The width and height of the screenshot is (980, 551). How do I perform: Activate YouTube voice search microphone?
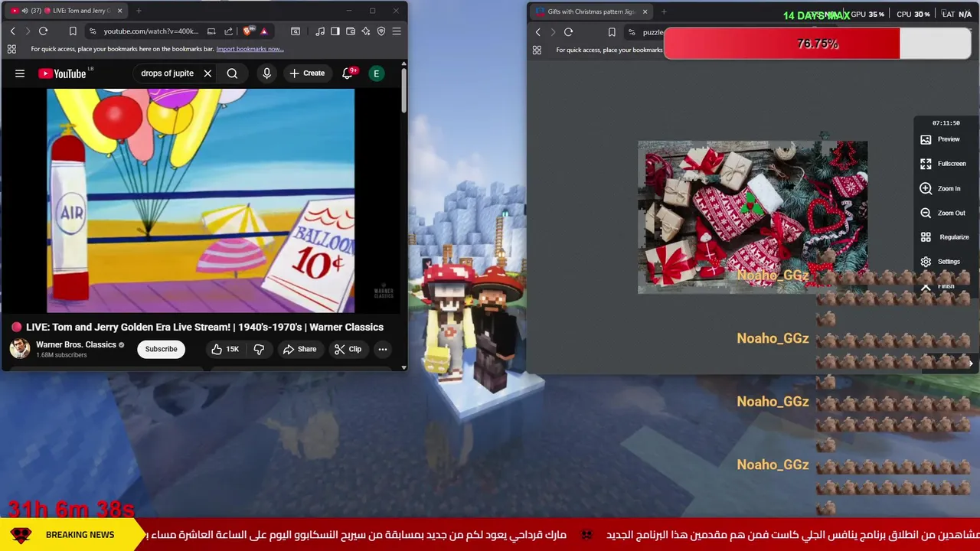click(266, 73)
